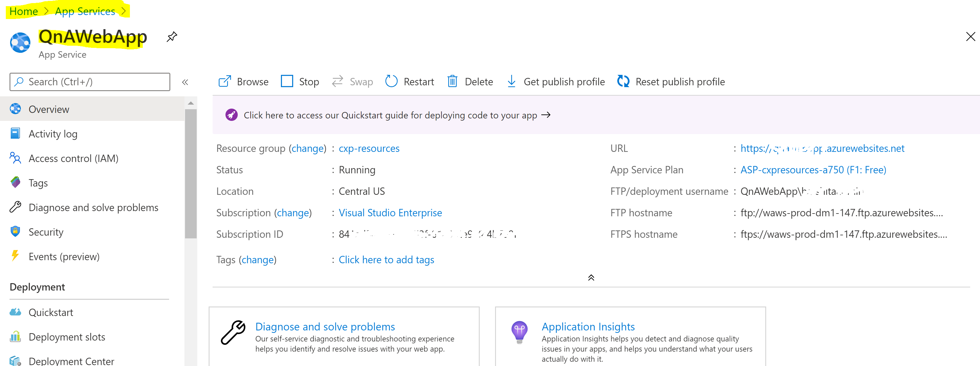Open Security in the sidebar
The width and height of the screenshot is (980, 366).
[46, 232]
